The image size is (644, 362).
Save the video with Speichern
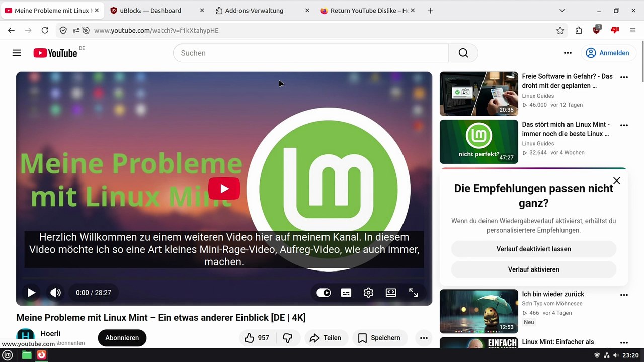coord(379,338)
